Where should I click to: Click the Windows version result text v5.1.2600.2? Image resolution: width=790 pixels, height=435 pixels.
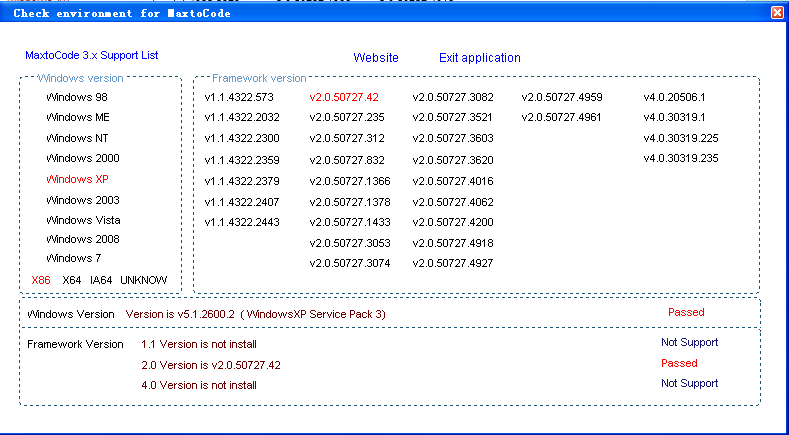(x=256, y=315)
